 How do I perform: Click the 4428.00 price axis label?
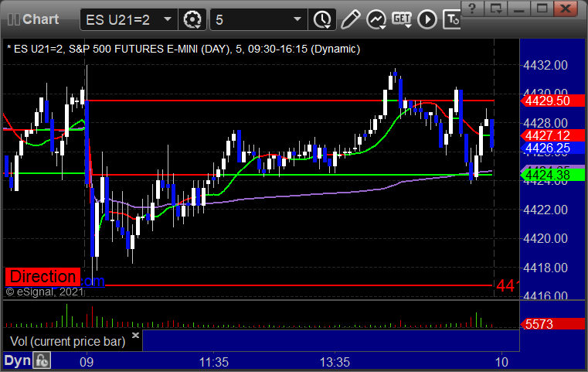click(x=546, y=123)
